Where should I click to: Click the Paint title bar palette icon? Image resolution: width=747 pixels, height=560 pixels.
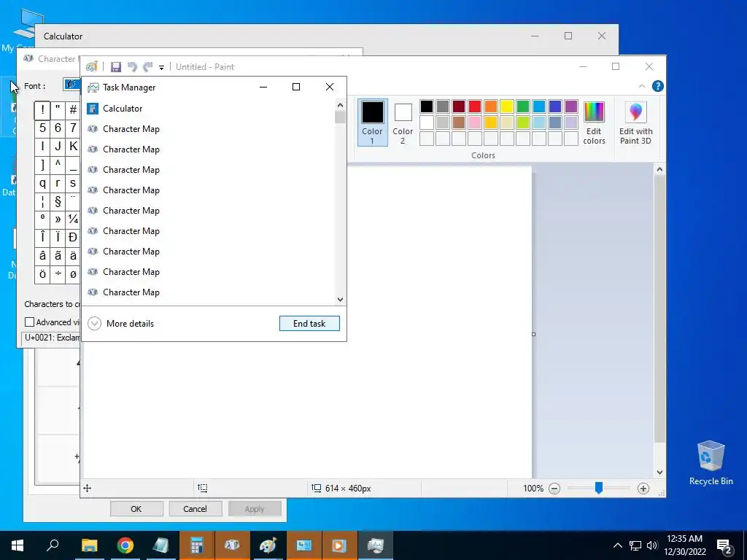click(91, 66)
